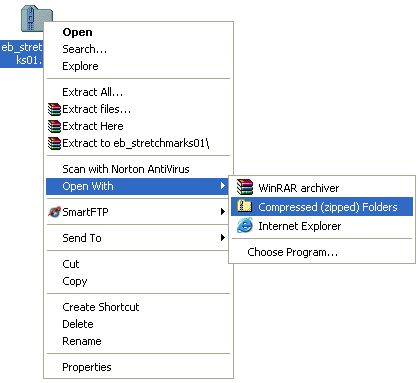The height and width of the screenshot is (383, 418).
Task: Click WinRAR archiver icon in submenu
Action: (245, 187)
